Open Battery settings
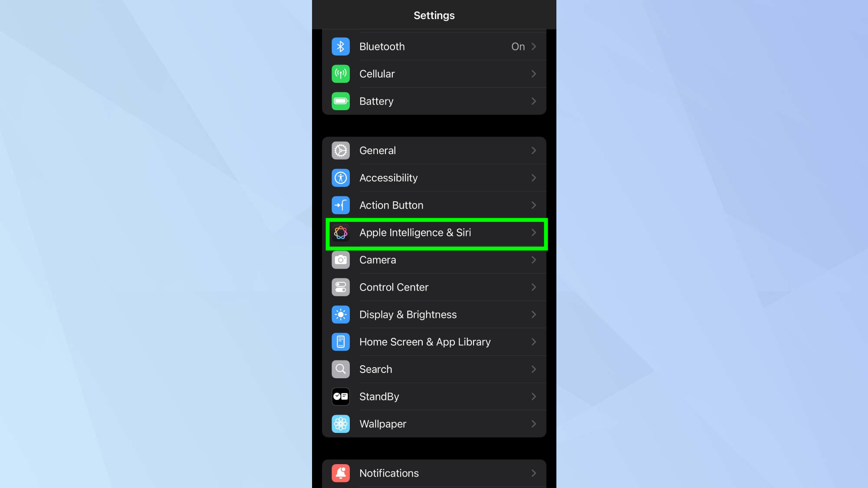This screenshot has height=488, width=868. (x=434, y=102)
